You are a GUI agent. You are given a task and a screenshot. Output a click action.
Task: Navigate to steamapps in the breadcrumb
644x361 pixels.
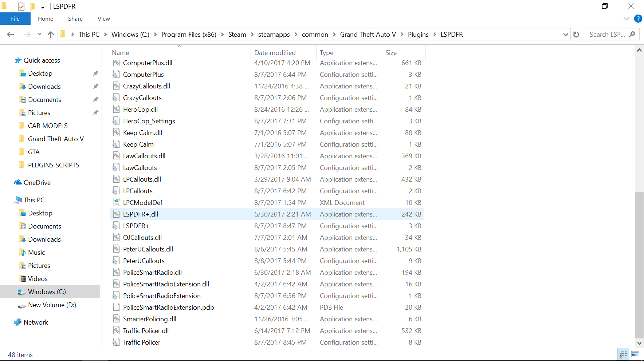point(274,35)
